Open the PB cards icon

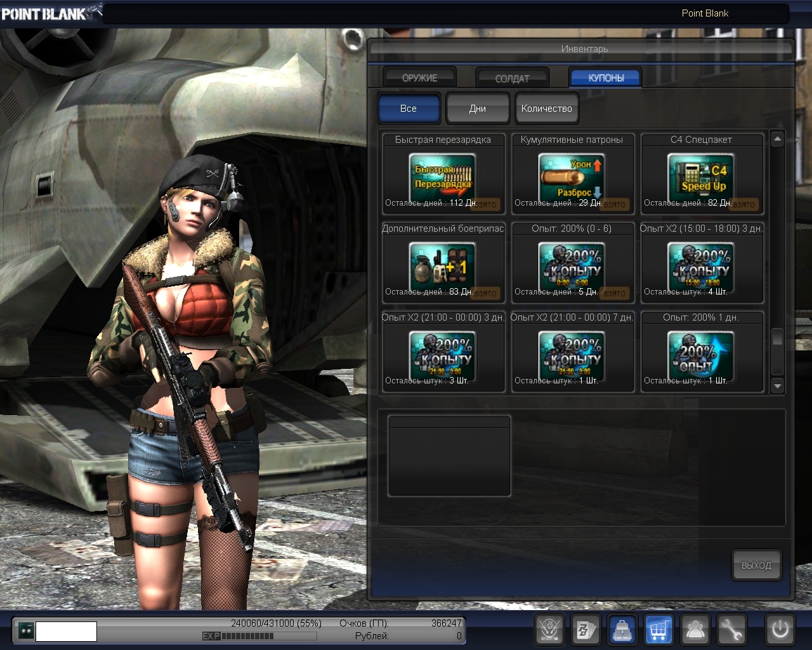586,630
